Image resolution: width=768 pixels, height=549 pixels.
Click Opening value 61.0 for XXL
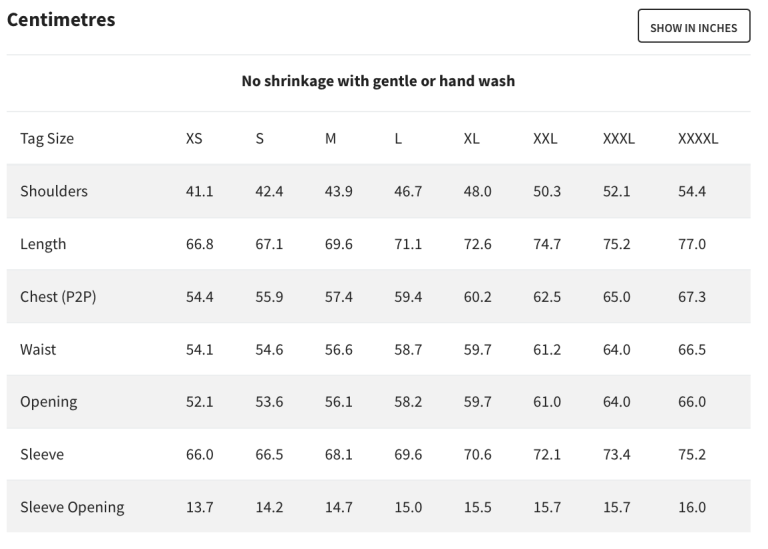[547, 402]
